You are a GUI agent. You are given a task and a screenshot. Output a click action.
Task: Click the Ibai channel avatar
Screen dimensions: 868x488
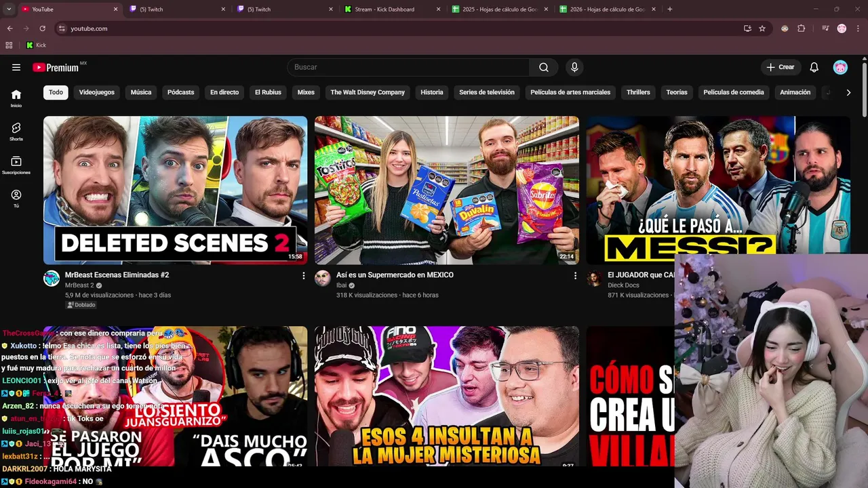323,279
